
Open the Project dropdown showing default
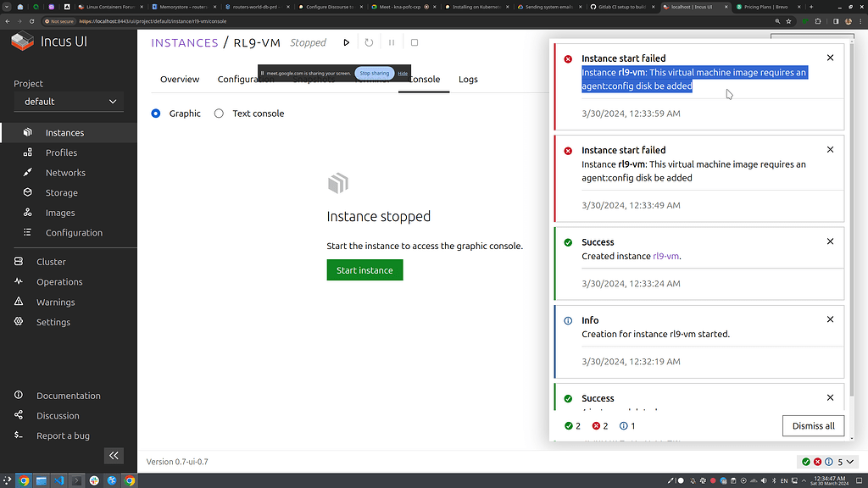click(x=68, y=101)
